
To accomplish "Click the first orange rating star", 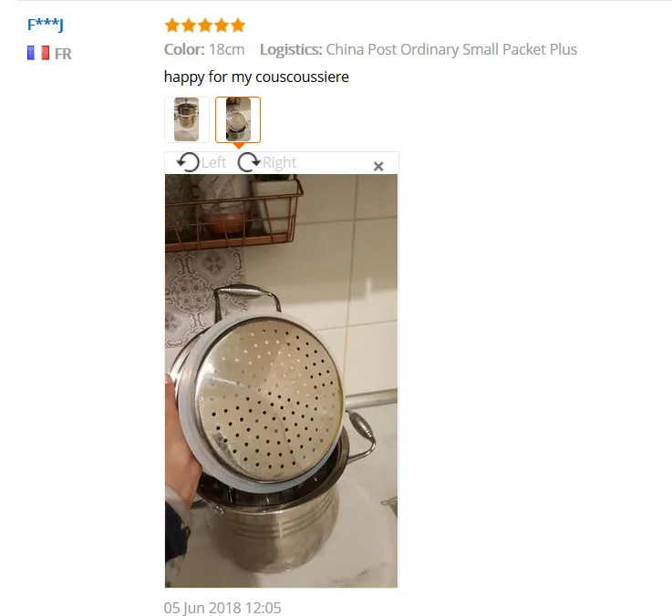I will tap(172, 26).
